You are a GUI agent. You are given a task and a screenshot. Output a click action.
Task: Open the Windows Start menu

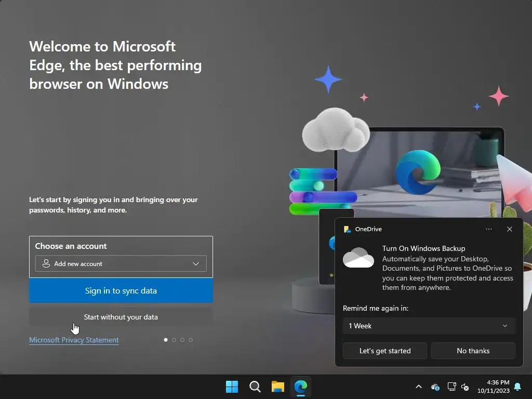(232, 387)
